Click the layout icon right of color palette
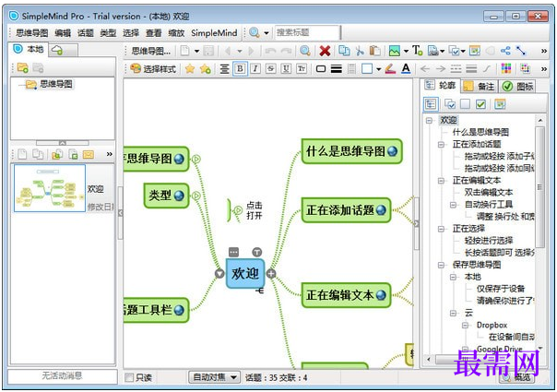 point(525,68)
